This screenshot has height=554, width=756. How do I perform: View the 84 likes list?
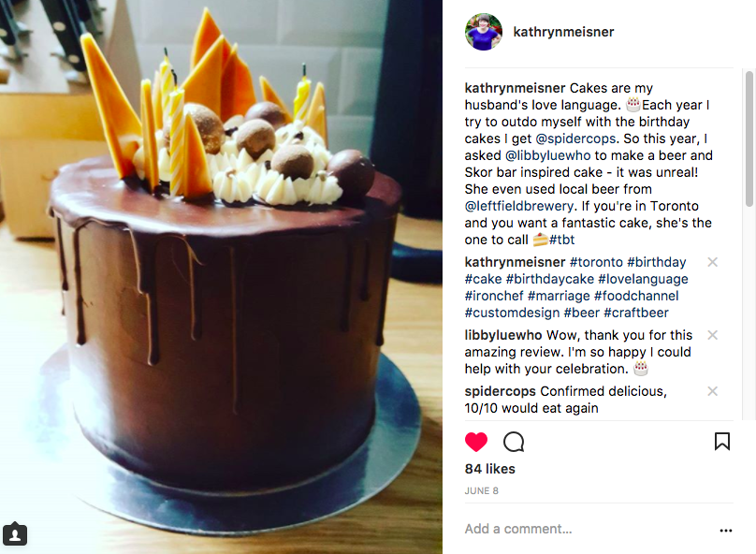coord(490,469)
